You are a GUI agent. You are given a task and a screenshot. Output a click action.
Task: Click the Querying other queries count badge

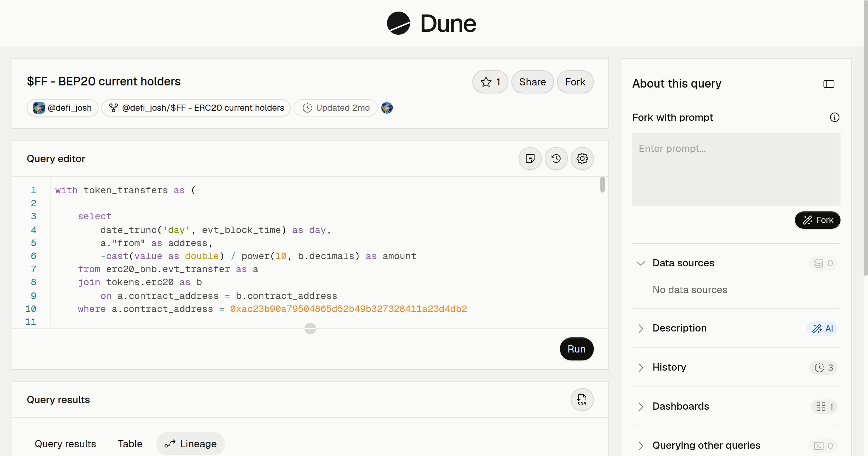pyautogui.click(x=823, y=446)
